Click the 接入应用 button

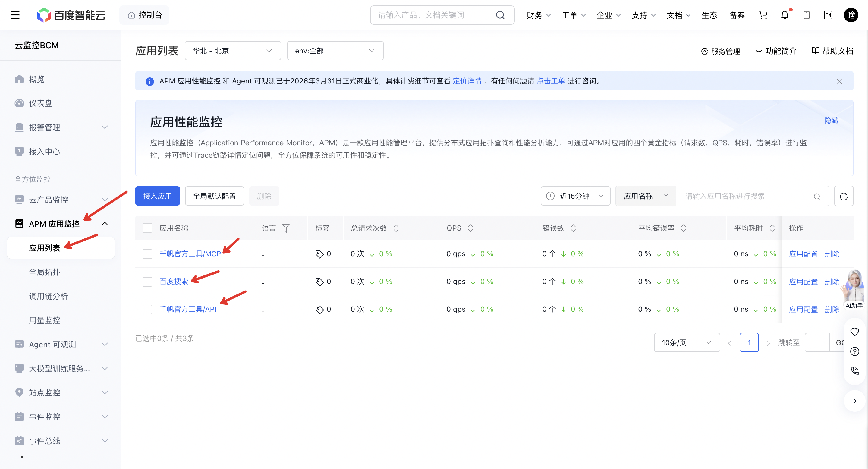pyautogui.click(x=157, y=196)
